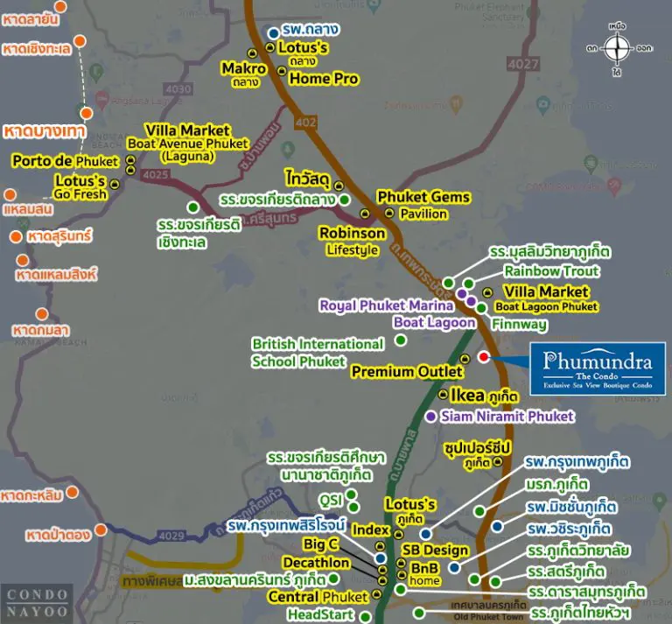Viewport: 672px width, 624px height.
Task: Select the green marker above รร.ขจรเกียรติเชิงทะเล
Action: click(193, 207)
